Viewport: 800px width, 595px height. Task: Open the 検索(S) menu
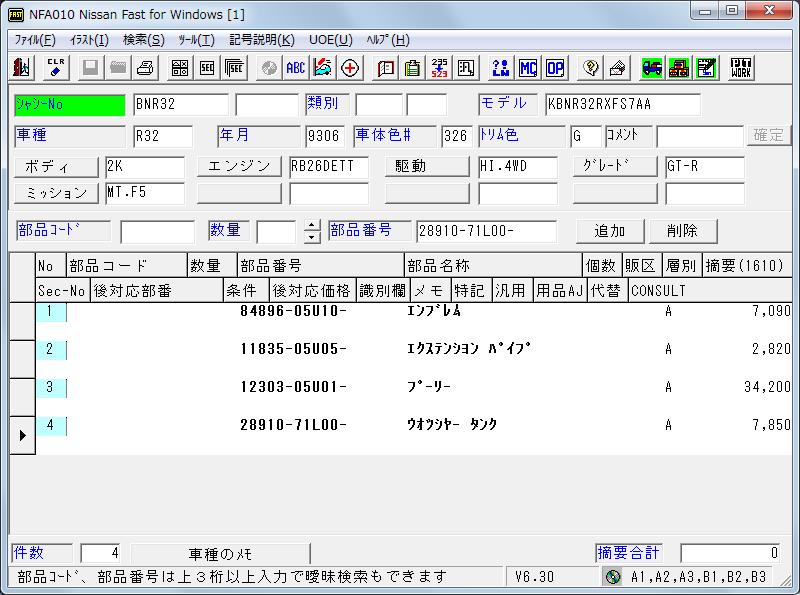tap(144, 40)
